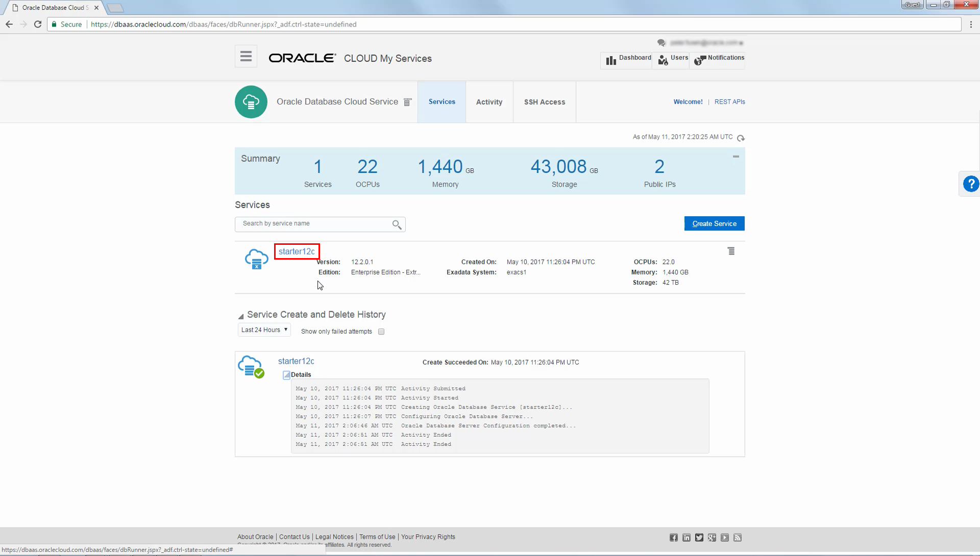Click the 43,008 GB Storage summary value
The height and width of the screenshot is (556, 980).
pyautogui.click(x=564, y=167)
